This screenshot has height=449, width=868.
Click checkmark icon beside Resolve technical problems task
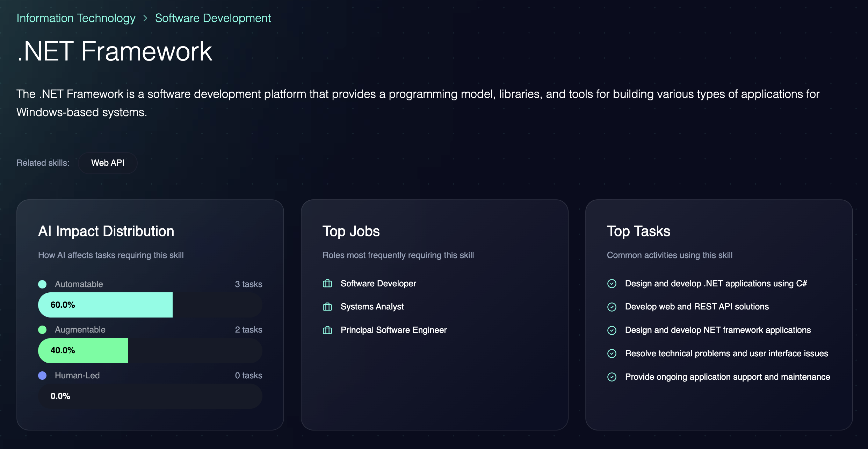pyautogui.click(x=612, y=354)
